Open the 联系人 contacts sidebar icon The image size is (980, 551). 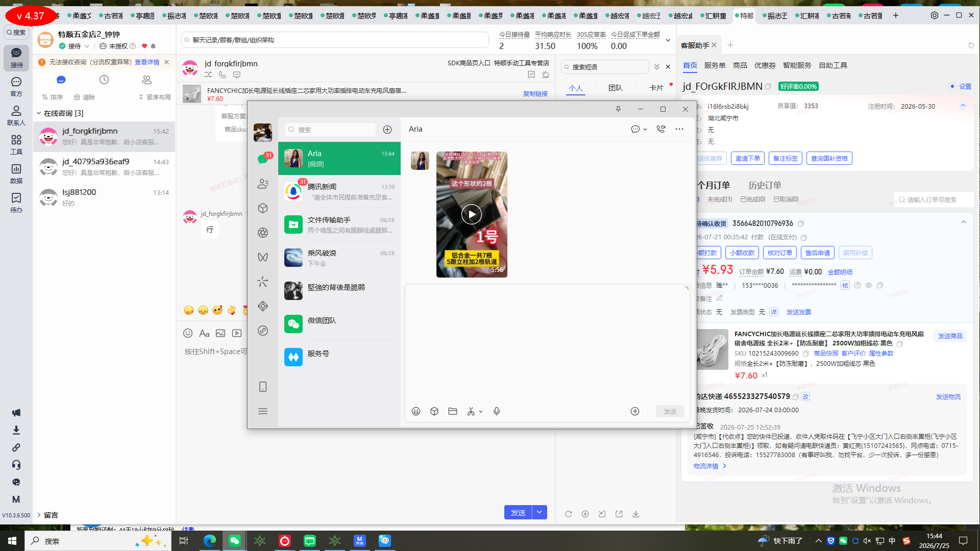pyautogui.click(x=16, y=116)
